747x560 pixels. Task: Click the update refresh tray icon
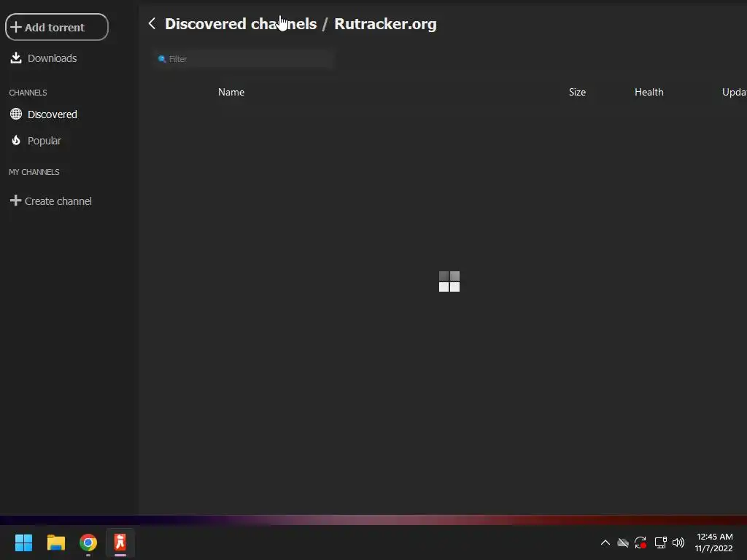pyautogui.click(x=640, y=542)
